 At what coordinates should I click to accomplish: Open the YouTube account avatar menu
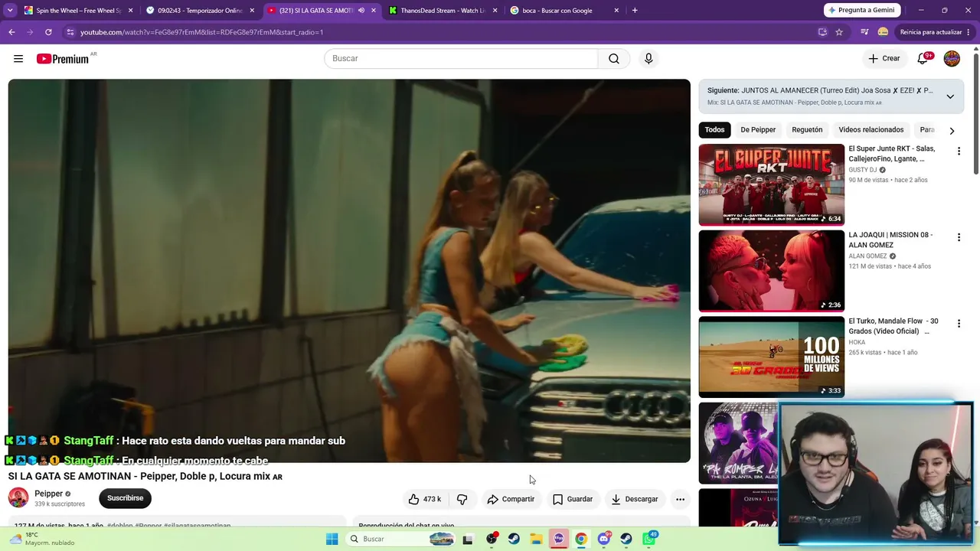952,59
